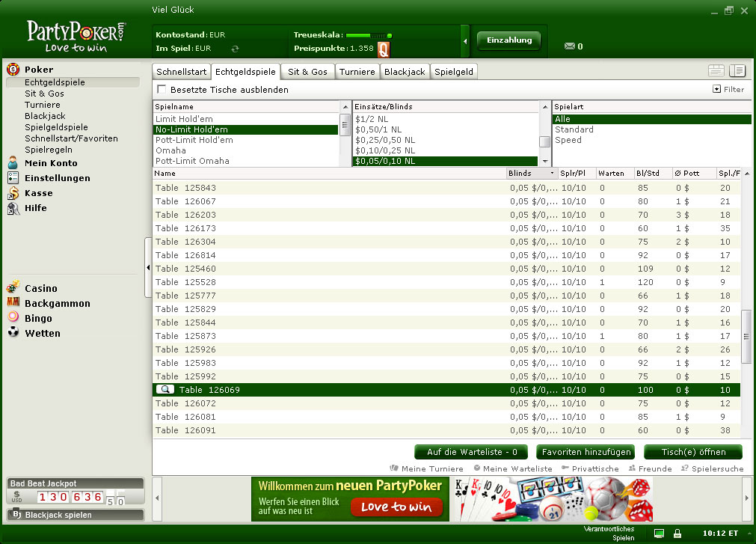Viewport: 756px width, 544px height.
Task: Click the Treueskala progress bar
Action: point(369,35)
